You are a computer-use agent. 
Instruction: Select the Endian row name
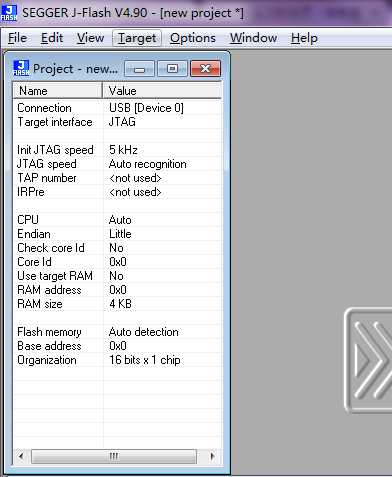(x=34, y=234)
